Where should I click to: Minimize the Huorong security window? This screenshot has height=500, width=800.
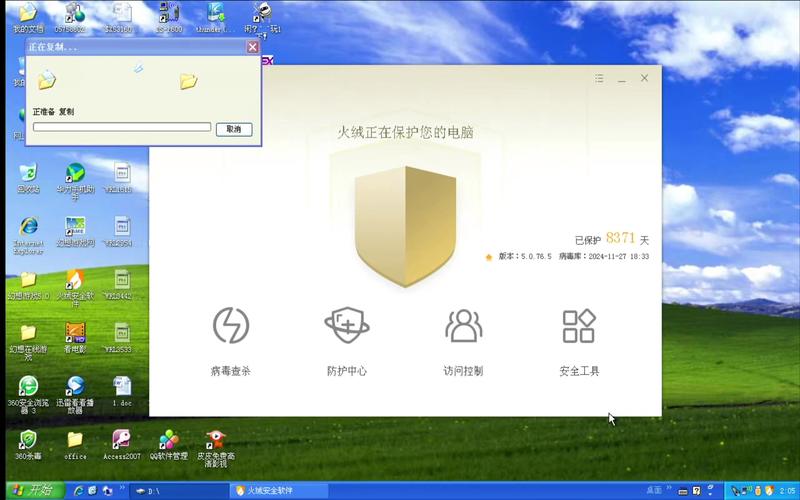coord(621,79)
